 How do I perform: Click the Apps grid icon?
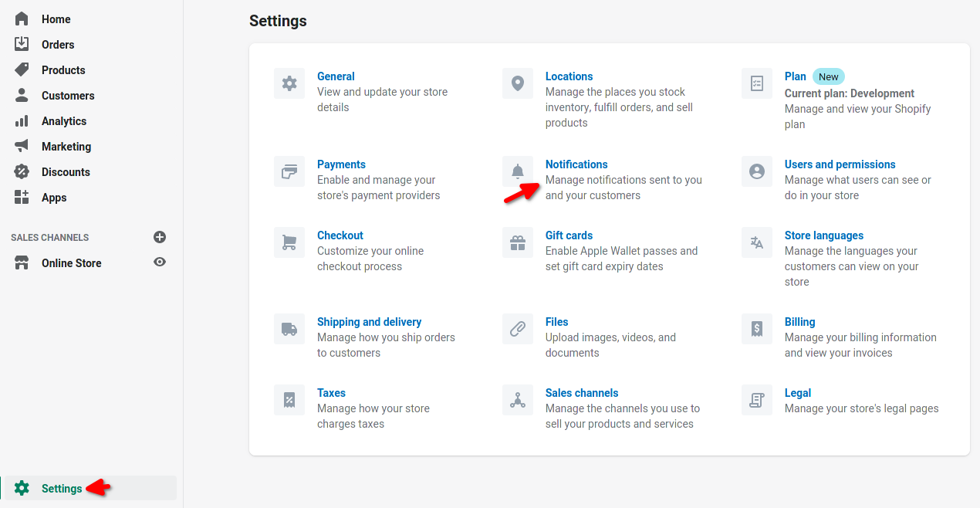[x=22, y=197]
